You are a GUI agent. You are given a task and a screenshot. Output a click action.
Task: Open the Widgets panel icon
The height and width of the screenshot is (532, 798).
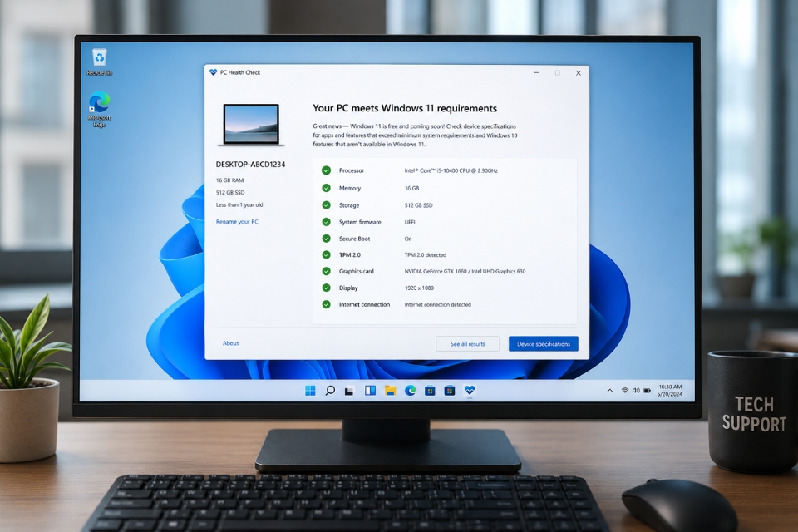(370, 391)
